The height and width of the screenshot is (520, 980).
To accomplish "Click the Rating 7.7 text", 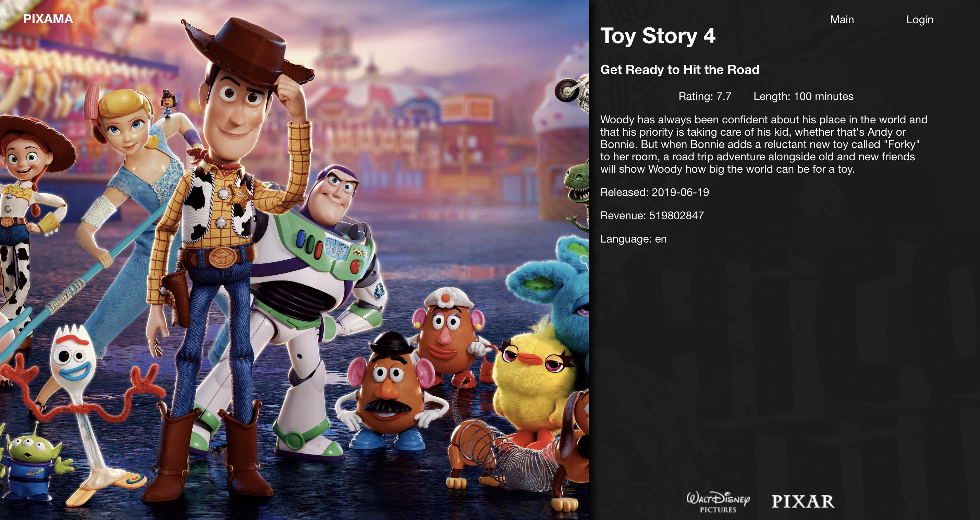I will tap(705, 96).
